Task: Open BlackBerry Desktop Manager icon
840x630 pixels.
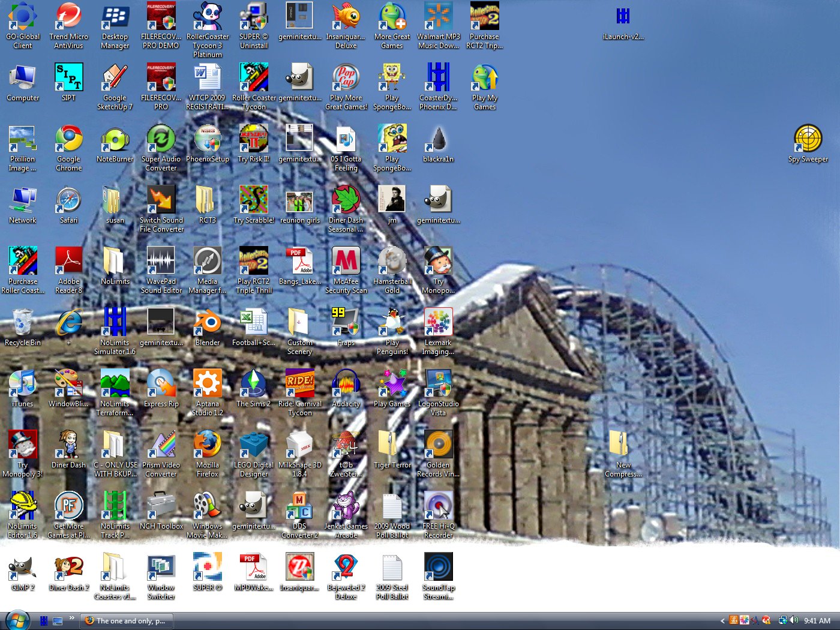Action: point(115,25)
